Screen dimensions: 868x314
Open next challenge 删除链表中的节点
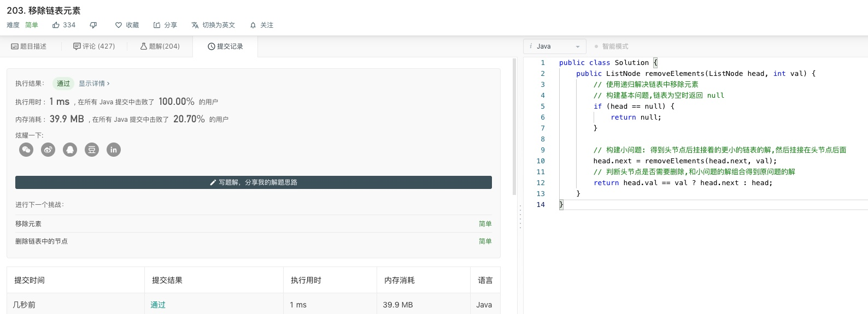point(42,241)
